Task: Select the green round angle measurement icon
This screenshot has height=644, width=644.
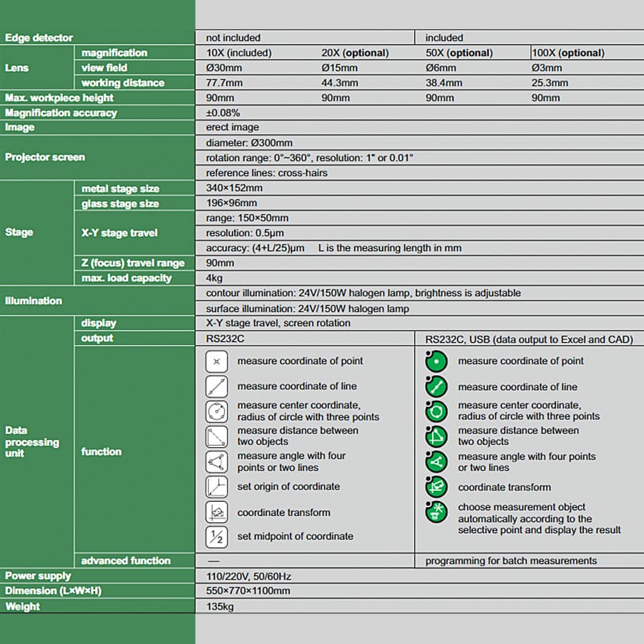Action: click(436, 462)
